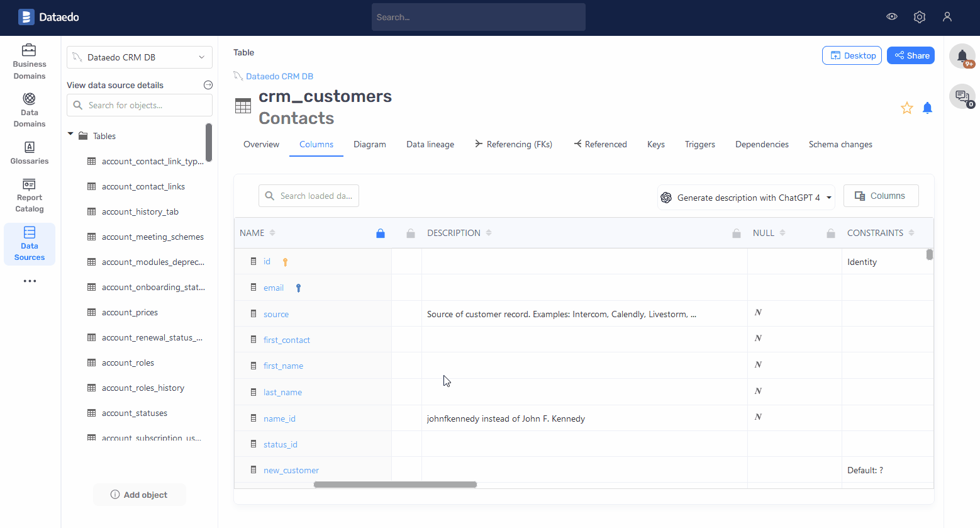The image size is (980, 528).
Task: Sort by CONSTRAINTS column arrows
Action: click(x=911, y=233)
